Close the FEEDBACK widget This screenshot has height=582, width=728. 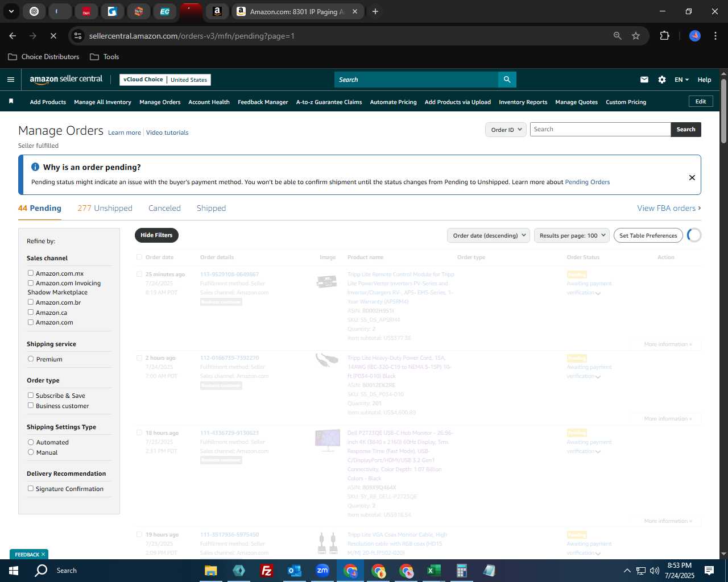pyautogui.click(x=43, y=554)
